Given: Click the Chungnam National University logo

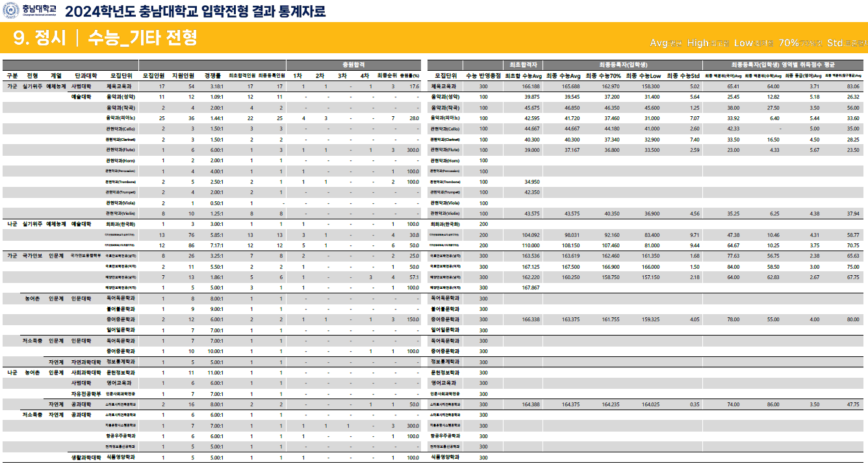Looking at the screenshot, I should pos(29,10).
